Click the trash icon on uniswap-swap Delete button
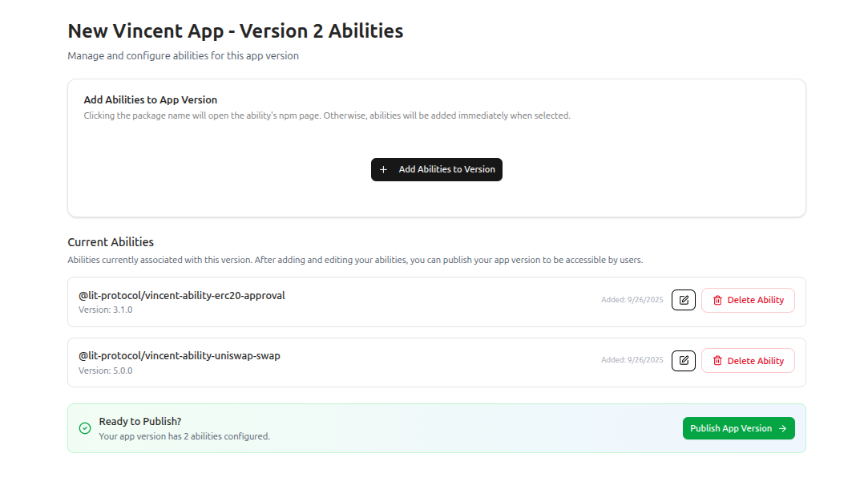 pyautogui.click(x=717, y=360)
